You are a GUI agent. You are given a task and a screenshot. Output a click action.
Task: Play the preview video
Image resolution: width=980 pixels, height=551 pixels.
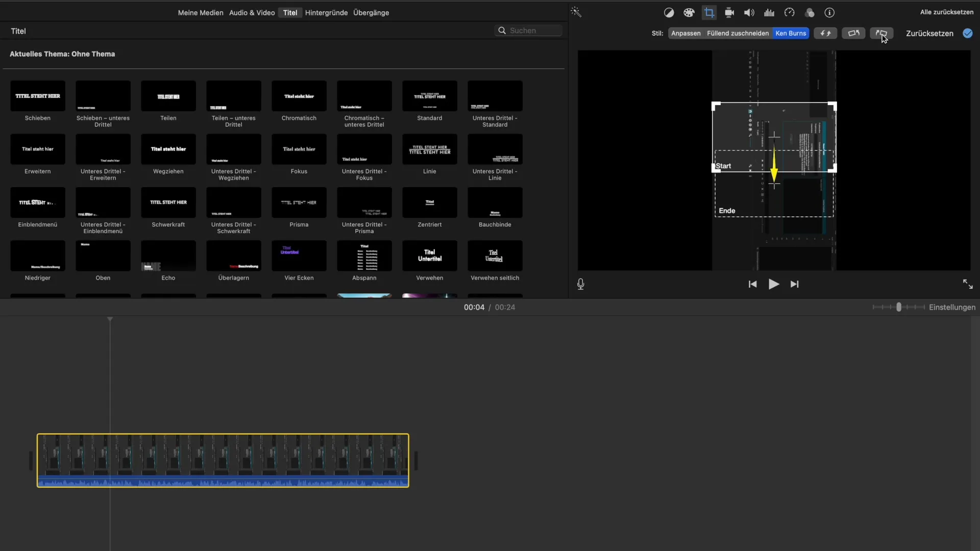[x=774, y=284]
